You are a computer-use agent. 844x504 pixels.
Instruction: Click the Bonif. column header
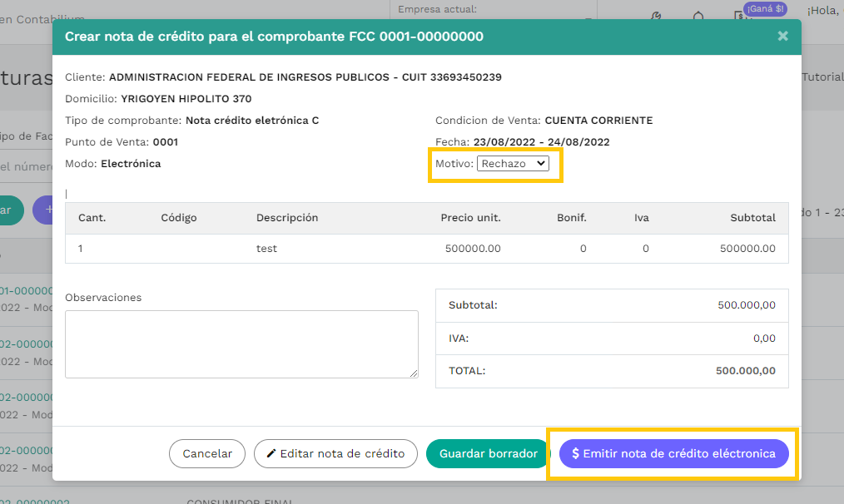pyautogui.click(x=572, y=218)
